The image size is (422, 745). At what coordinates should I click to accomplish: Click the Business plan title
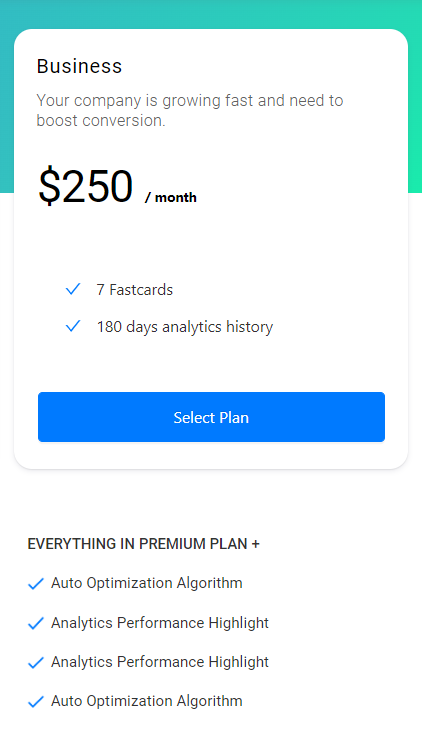(x=79, y=66)
